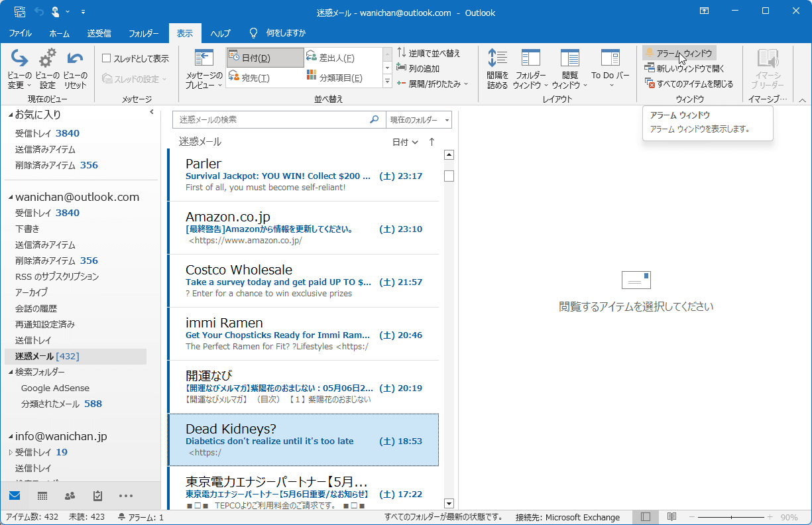Open the 開運なび message
Screen dimensions: 812x525
pyautogui.click(x=304, y=387)
